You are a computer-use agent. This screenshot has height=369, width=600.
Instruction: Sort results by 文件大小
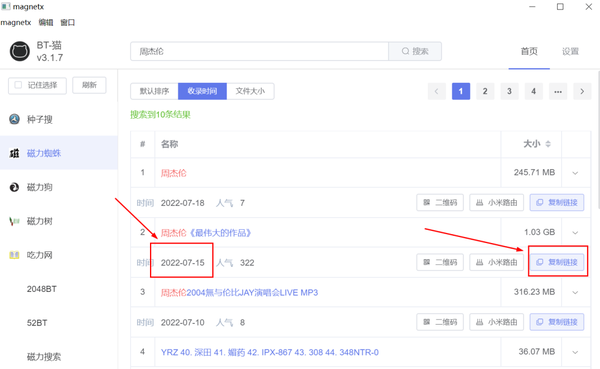[x=250, y=91]
